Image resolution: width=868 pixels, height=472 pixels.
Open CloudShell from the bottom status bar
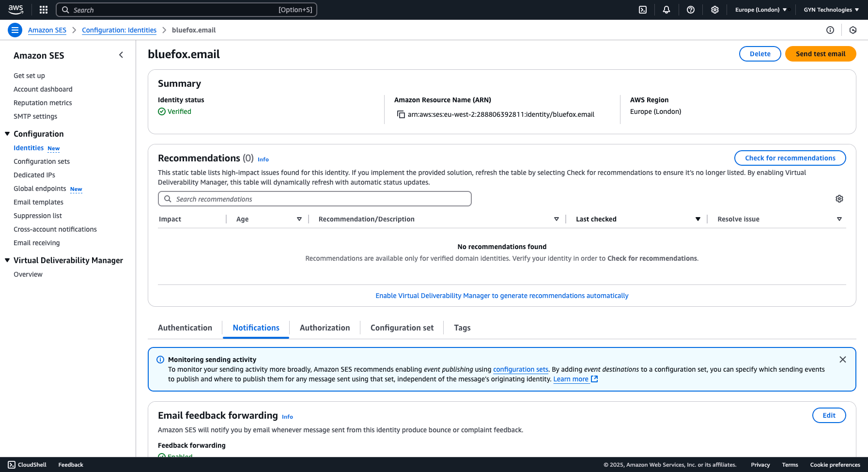coord(27,464)
